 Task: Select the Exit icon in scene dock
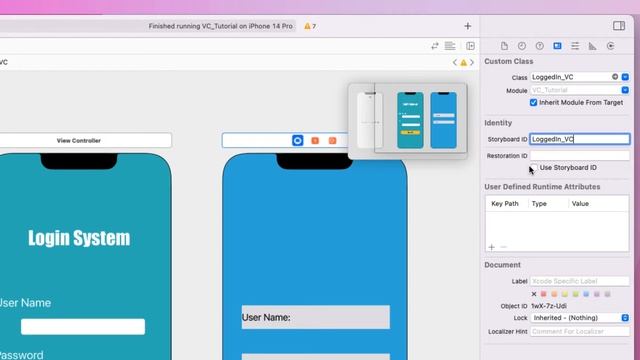click(333, 140)
